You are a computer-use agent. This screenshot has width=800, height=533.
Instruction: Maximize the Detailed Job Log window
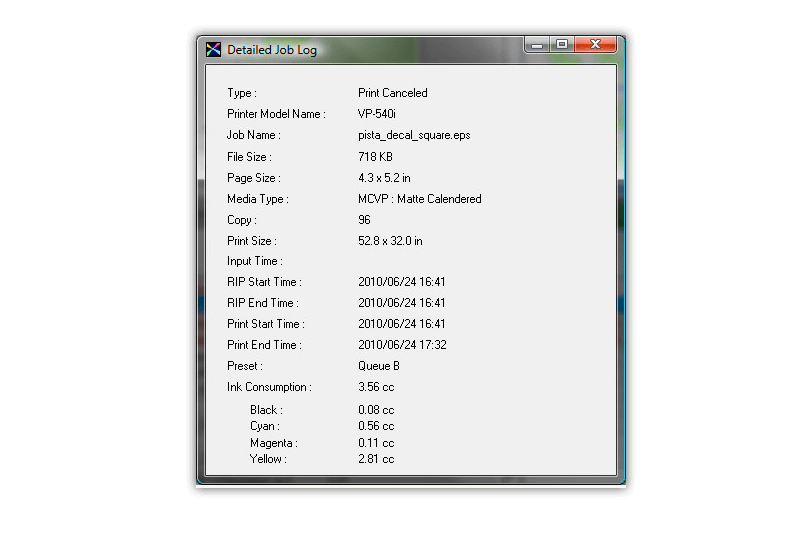click(562, 44)
